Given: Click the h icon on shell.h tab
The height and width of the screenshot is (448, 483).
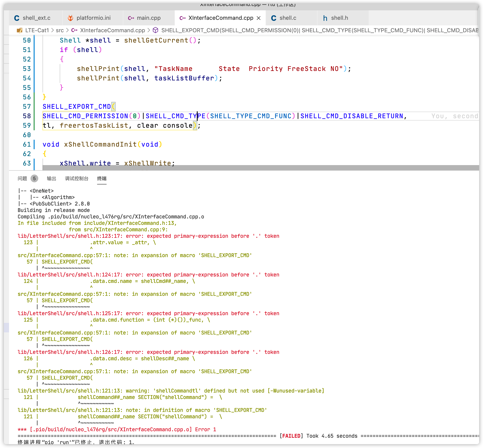Looking at the screenshot, I should coord(325,18).
